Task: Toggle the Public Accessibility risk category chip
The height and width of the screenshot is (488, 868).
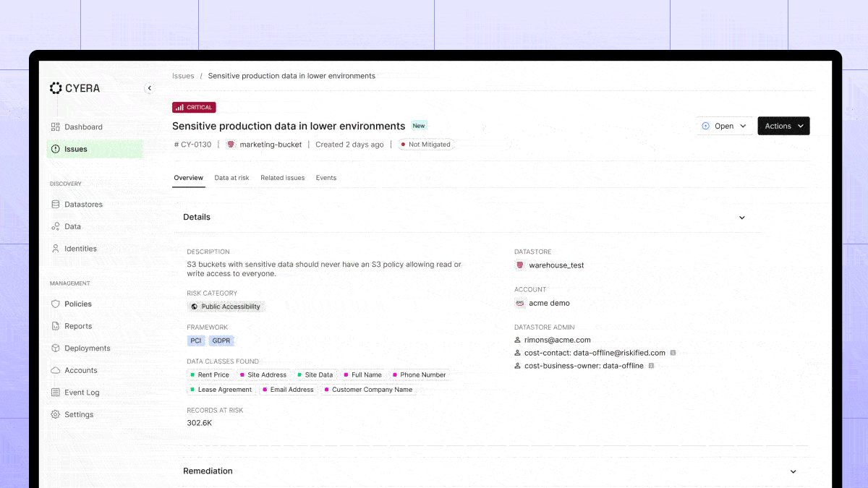Action: pos(225,306)
